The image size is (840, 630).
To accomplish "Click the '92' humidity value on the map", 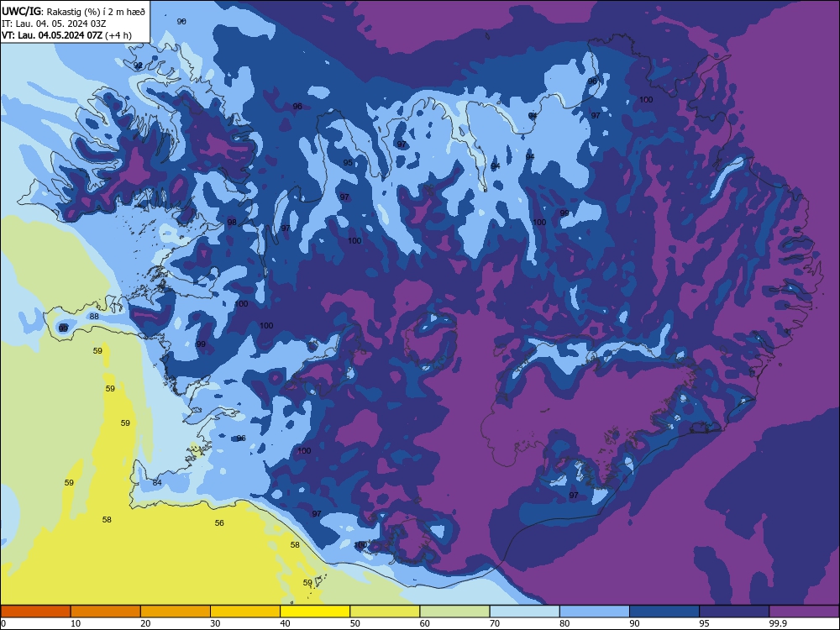I will click(139, 66).
